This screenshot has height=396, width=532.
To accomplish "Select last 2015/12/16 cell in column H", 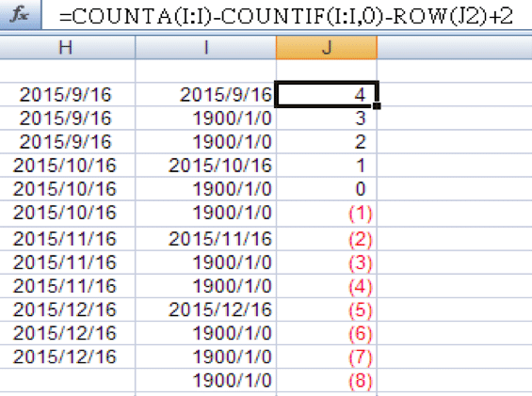I will [67, 356].
